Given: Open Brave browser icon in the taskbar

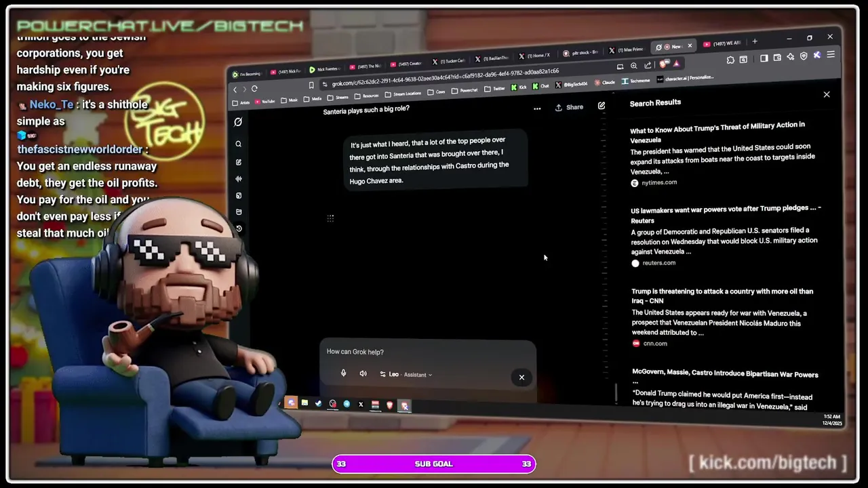Looking at the screenshot, I should (390, 405).
